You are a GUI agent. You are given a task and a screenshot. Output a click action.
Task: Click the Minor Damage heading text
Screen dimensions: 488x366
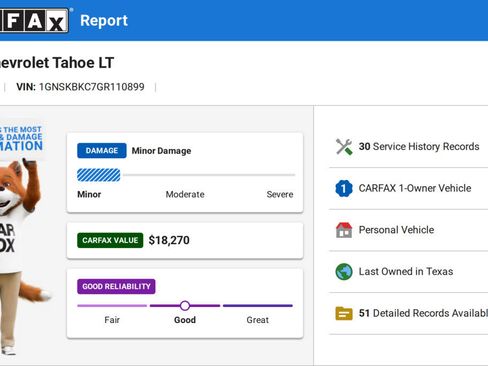tap(161, 151)
